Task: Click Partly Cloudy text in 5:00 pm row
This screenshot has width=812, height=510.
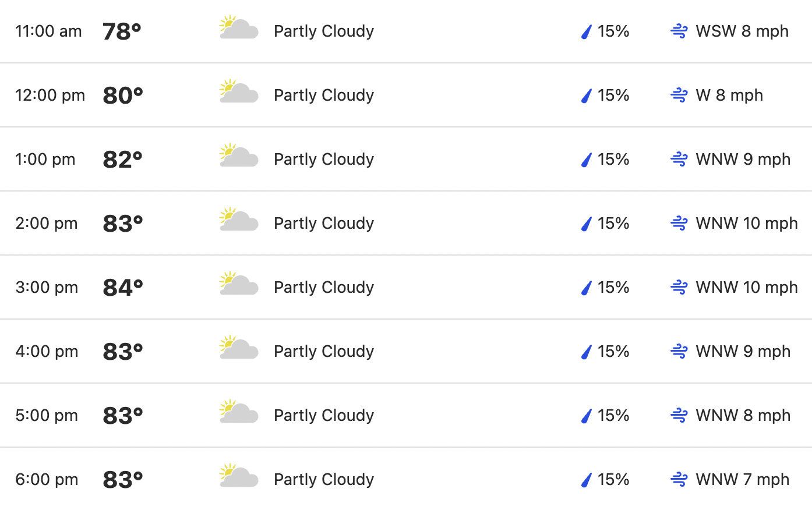Action: tap(324, 416)
